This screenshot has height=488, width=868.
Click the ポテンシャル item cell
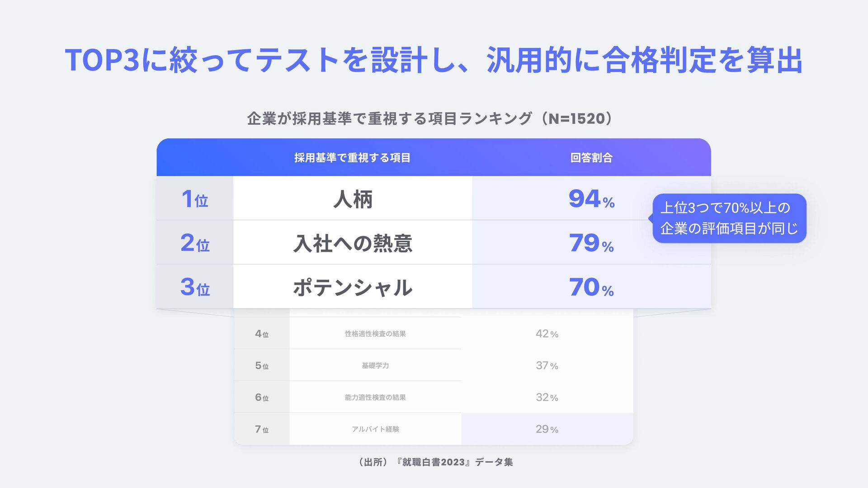pyautogui.click(x=353, y=287)
